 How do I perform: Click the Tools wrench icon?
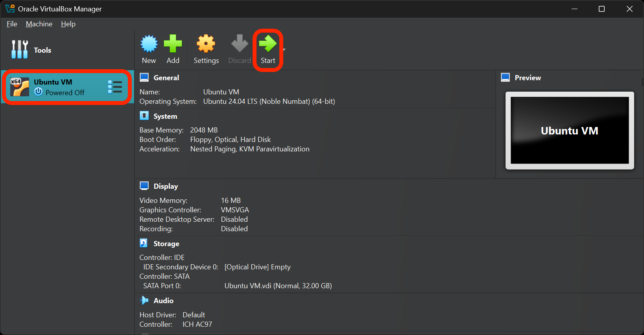click(20, 50)
